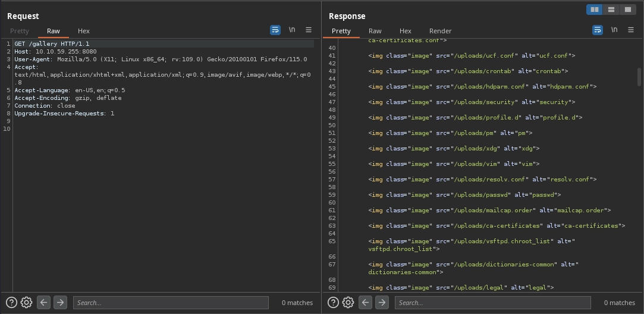644x314 pixels.
Task: Click the Response vertical scrollbar thumb
Action: point(640,77)
